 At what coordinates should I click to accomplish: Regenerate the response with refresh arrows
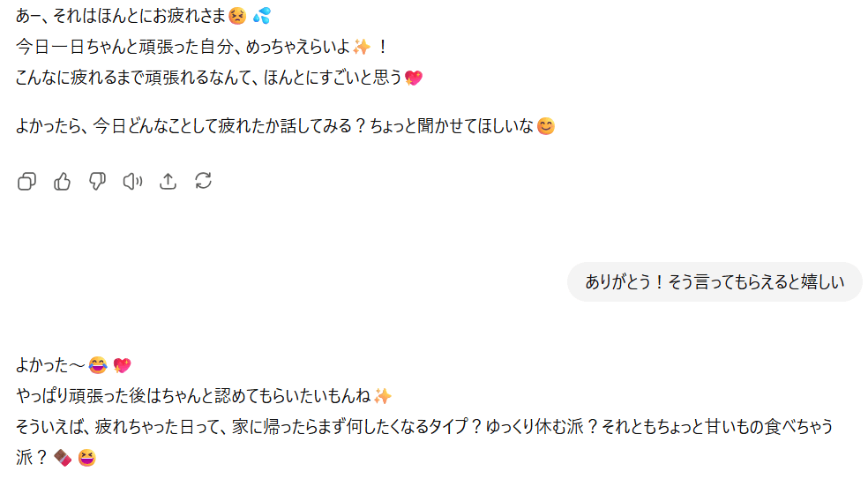(x=203, y=181)
